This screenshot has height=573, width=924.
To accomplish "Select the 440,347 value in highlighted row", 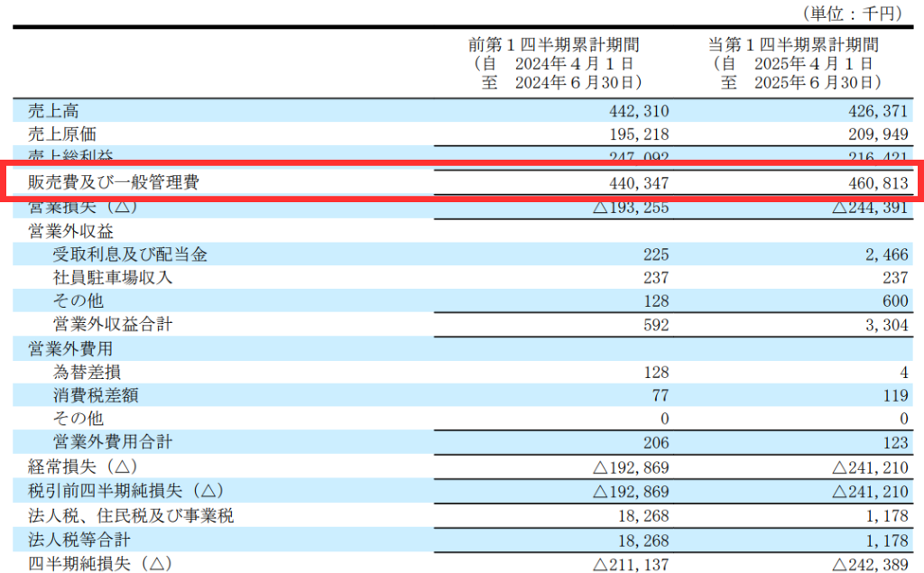I will [x=638, y=183].
